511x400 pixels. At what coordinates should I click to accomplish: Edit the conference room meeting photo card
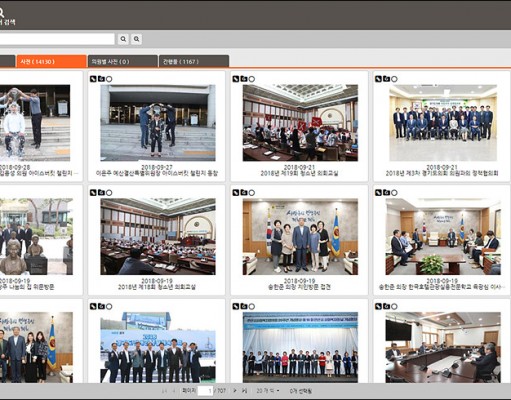coord(378,306)
